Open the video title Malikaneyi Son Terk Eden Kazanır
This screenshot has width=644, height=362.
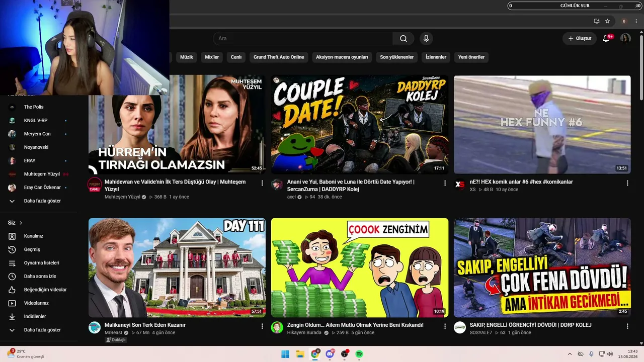(x=145, y=325)
